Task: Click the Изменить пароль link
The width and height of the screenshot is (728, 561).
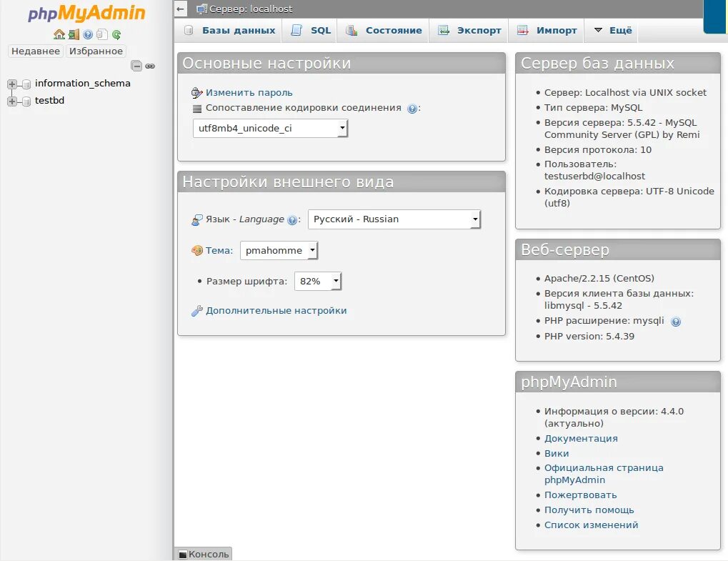Action: [x=249, y=93]
